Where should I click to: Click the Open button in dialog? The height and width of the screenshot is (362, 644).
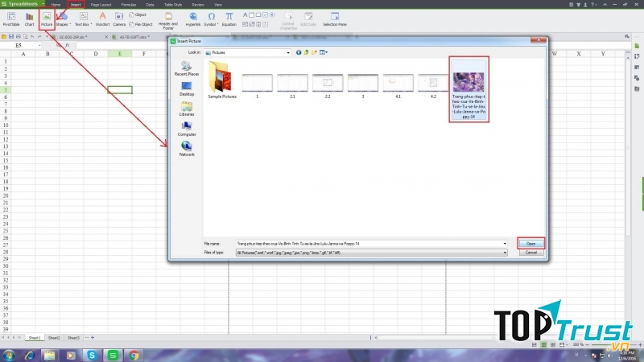click(530, 242)
